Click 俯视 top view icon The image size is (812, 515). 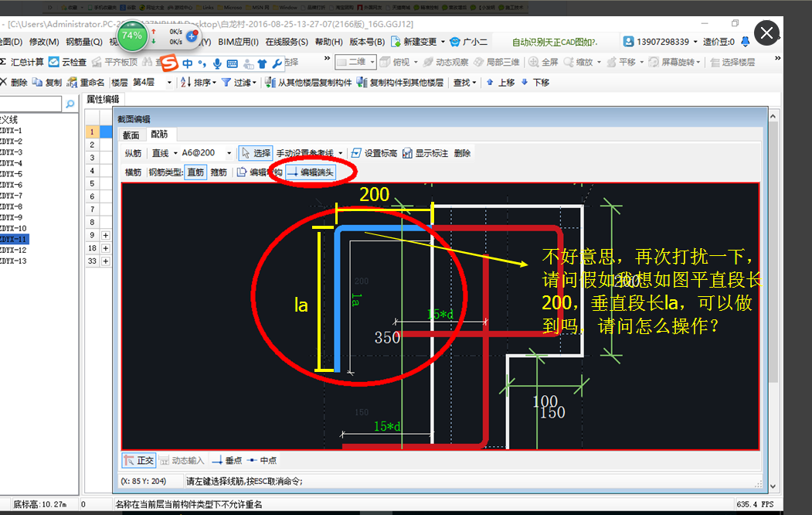point(385,62)
